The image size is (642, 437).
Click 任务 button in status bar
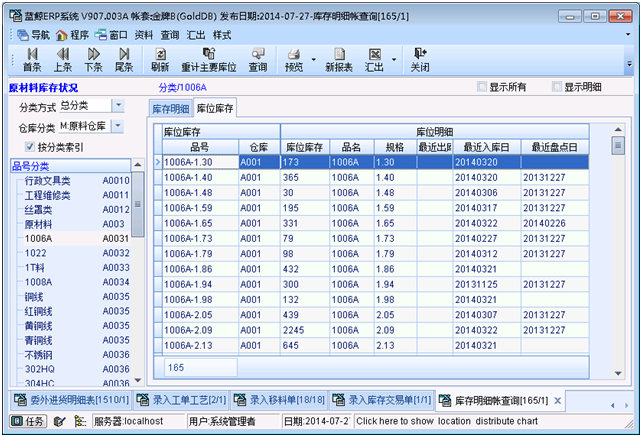[x=28, y=421]
